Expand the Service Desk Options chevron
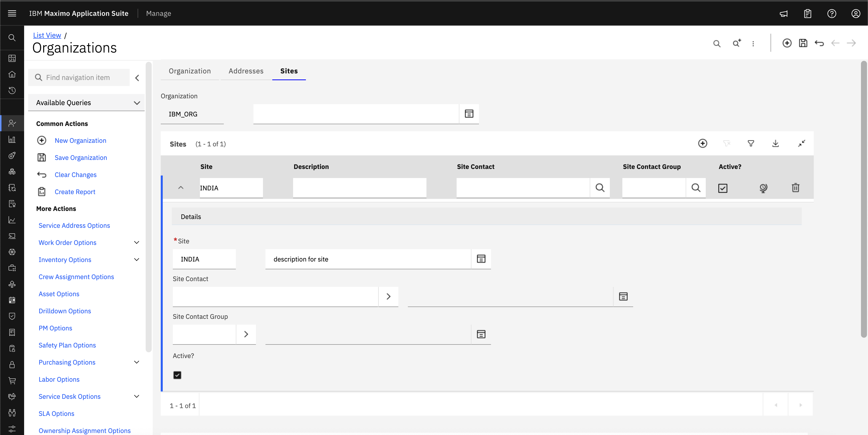The width and height of the screenshot is (868, 435). tap(137, 396)
